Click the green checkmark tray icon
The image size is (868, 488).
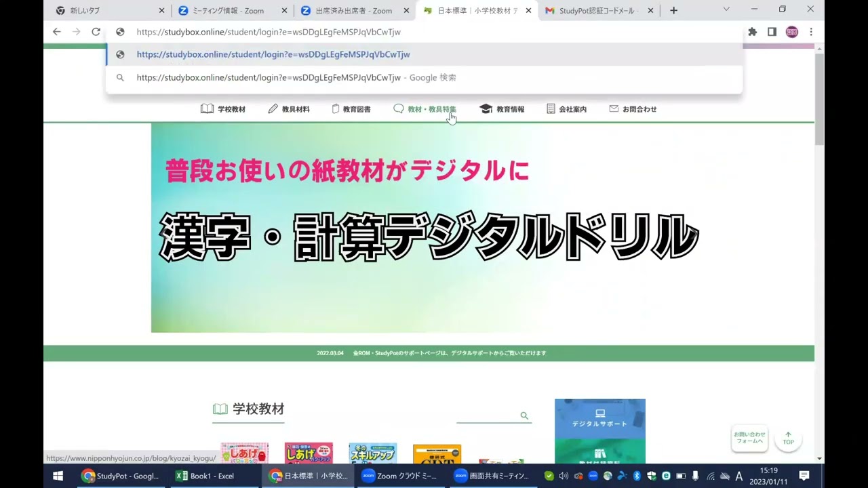click(549, 476)
